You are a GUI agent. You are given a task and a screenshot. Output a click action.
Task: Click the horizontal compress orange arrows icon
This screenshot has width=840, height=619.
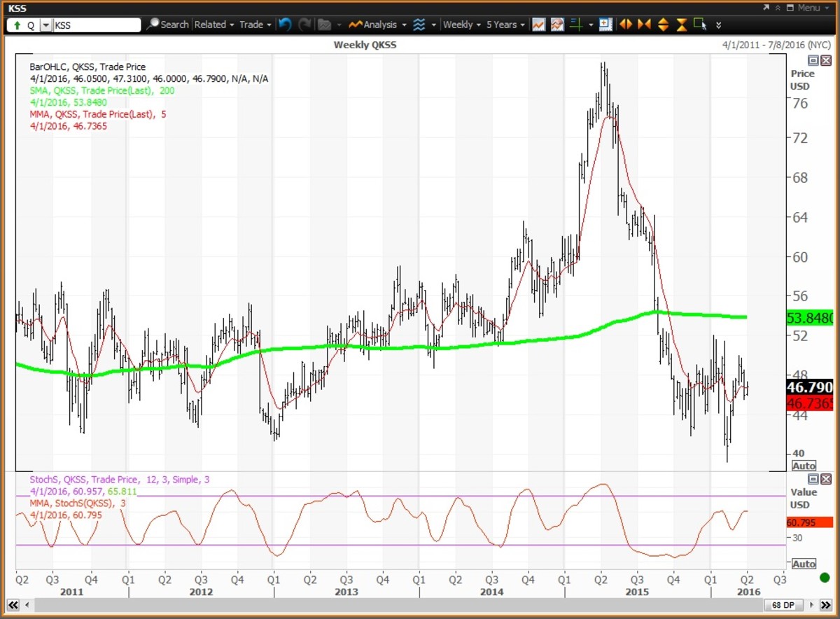[644, 25]
